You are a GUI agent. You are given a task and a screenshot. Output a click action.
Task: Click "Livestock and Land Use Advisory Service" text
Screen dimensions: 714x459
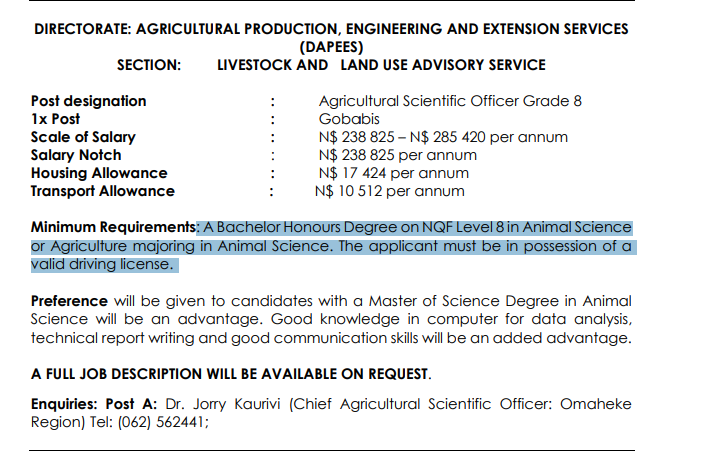[381, 65]
